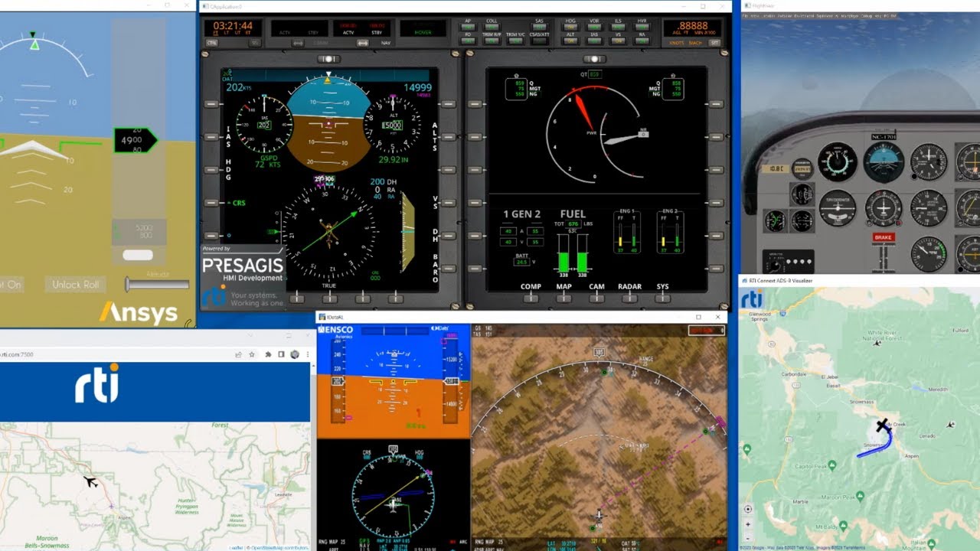Click the Unlock Roll button in Ansys window

tap(75, 285)
